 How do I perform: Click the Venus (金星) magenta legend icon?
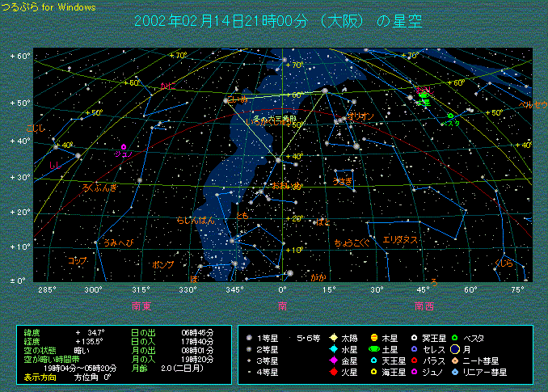point(333,360)
